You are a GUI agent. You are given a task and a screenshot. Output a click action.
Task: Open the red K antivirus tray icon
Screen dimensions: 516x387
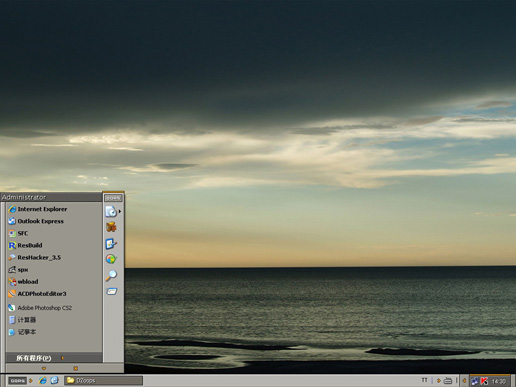(484, 381)
